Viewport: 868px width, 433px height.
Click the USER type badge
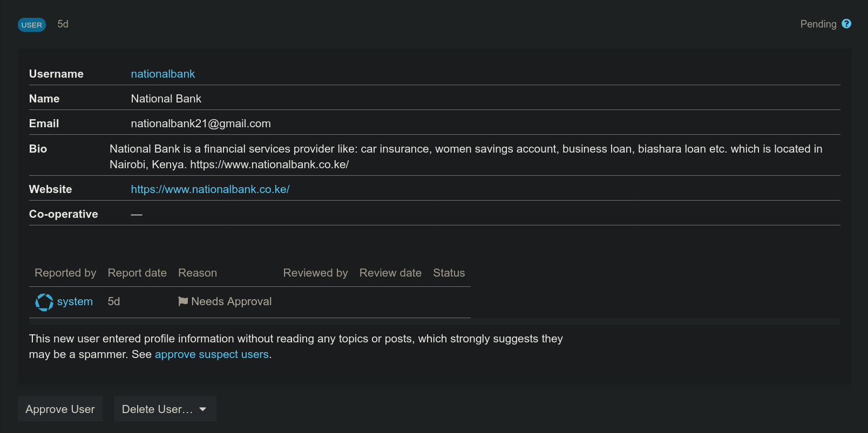(32, 25)
